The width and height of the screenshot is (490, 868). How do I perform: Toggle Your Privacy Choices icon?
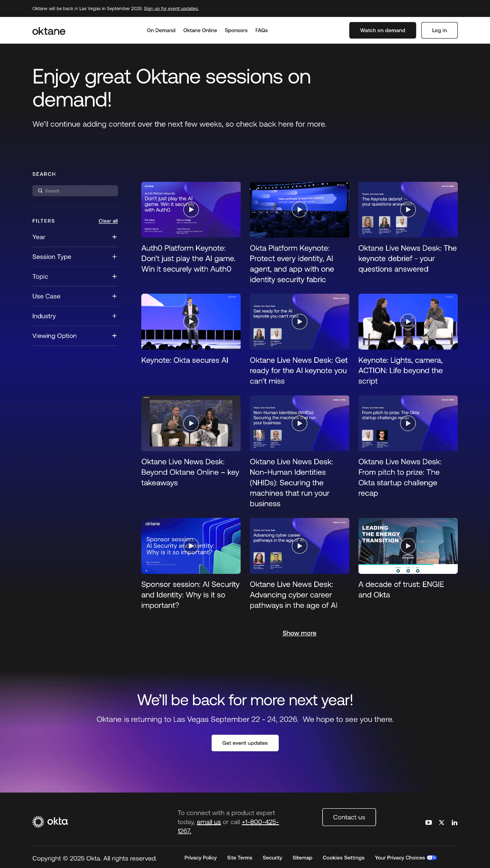431,857
